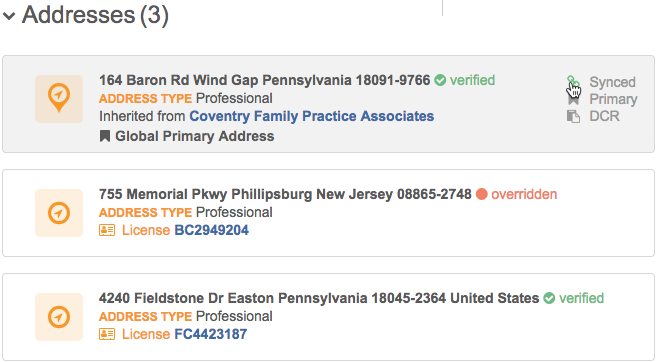Click the red overridden status dot
The height and width of the screenshot is (362, 659).
coord(482,194)
